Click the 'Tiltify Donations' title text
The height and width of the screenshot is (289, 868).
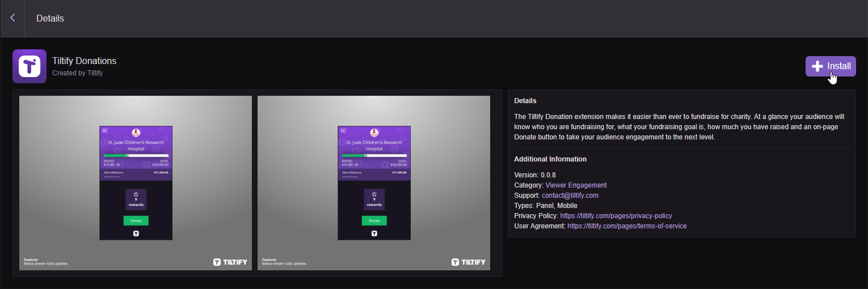tap(84, 61)
